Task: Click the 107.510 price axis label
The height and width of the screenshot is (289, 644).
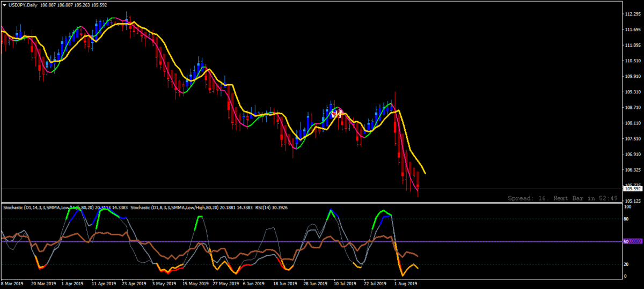Action: (x=632, y=139)
